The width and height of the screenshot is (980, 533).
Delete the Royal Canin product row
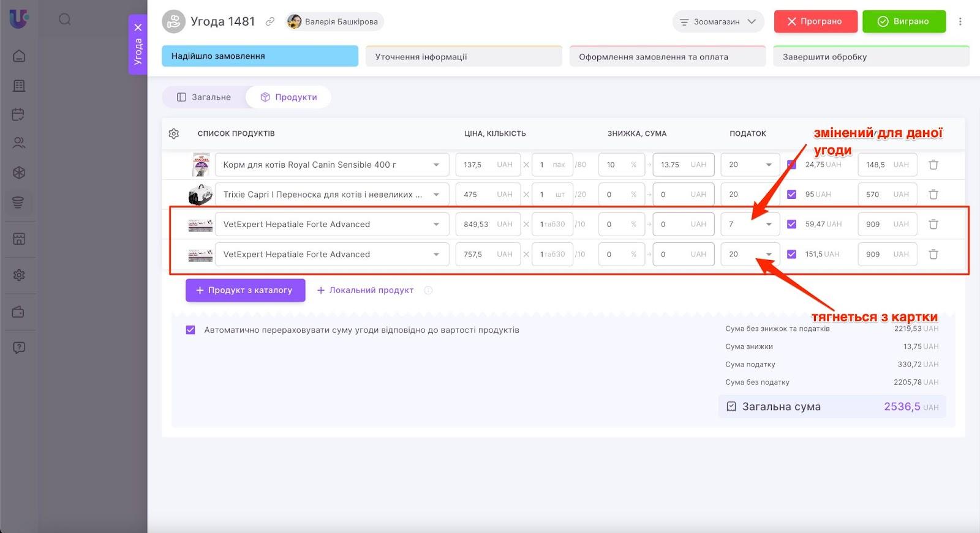[x=933, y=165]
